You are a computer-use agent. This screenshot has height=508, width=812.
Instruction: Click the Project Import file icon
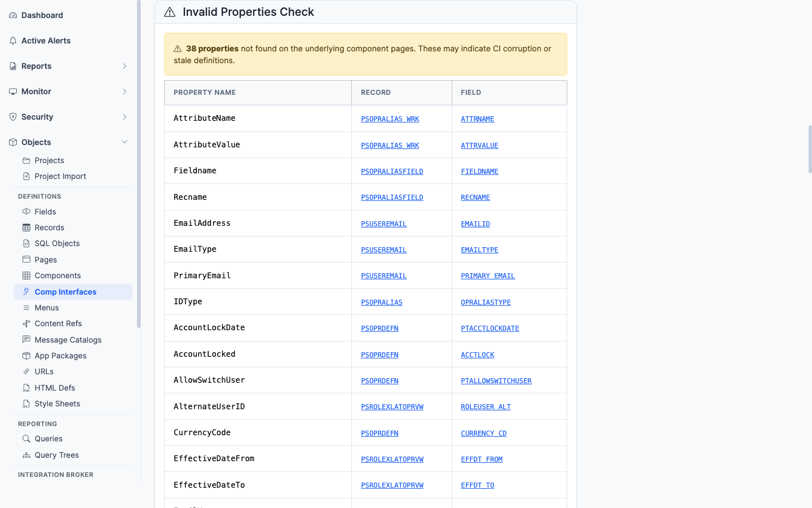tap(27, 176)
